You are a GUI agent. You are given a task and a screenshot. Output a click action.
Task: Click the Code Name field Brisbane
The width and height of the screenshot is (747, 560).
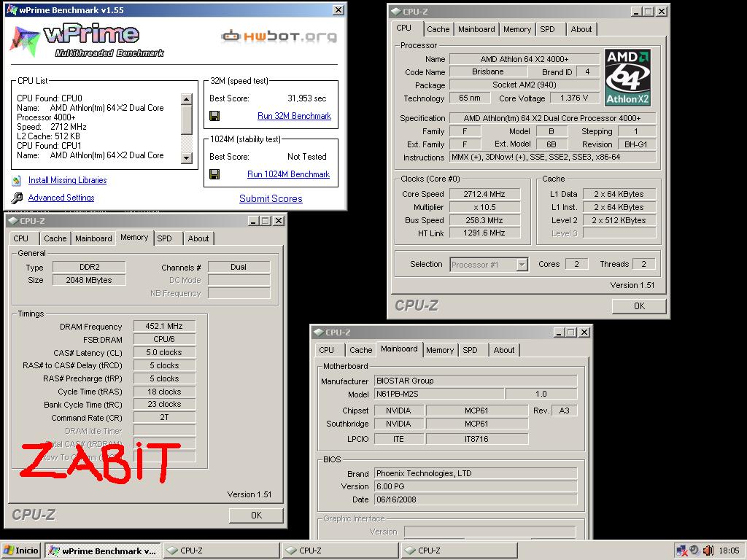point(488,72)
